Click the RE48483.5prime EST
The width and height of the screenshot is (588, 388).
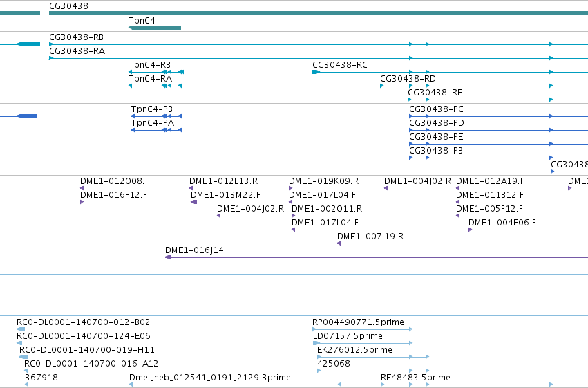coord(484,385)
